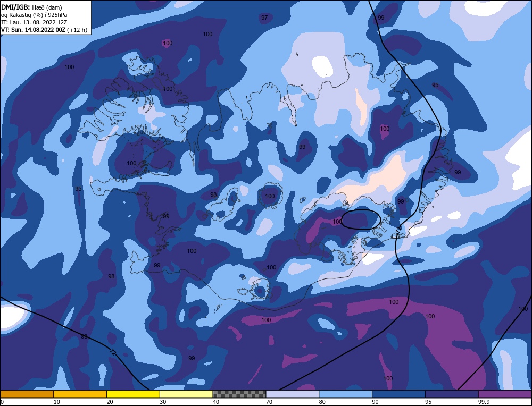Click the purple legend swatch above 99.9
This screenshot has width=532, height=406.
pos(505,394)
